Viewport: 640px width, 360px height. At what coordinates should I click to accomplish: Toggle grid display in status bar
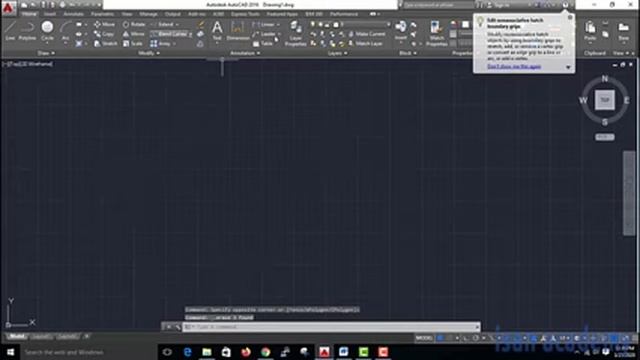[x=440, y=338]
